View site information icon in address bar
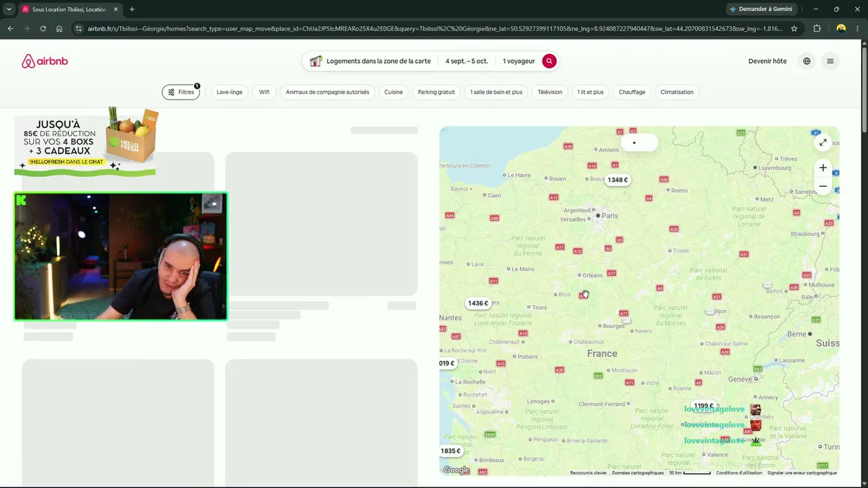 pos(79,28)
